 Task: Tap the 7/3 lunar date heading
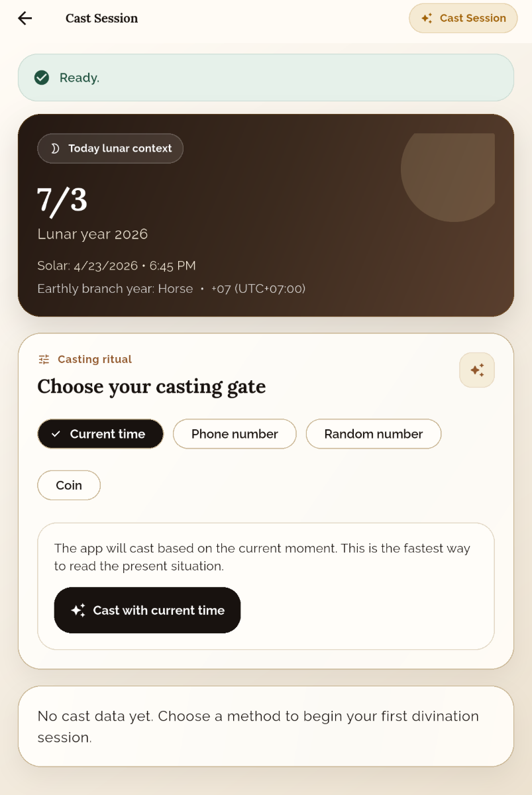click(62, 199)
